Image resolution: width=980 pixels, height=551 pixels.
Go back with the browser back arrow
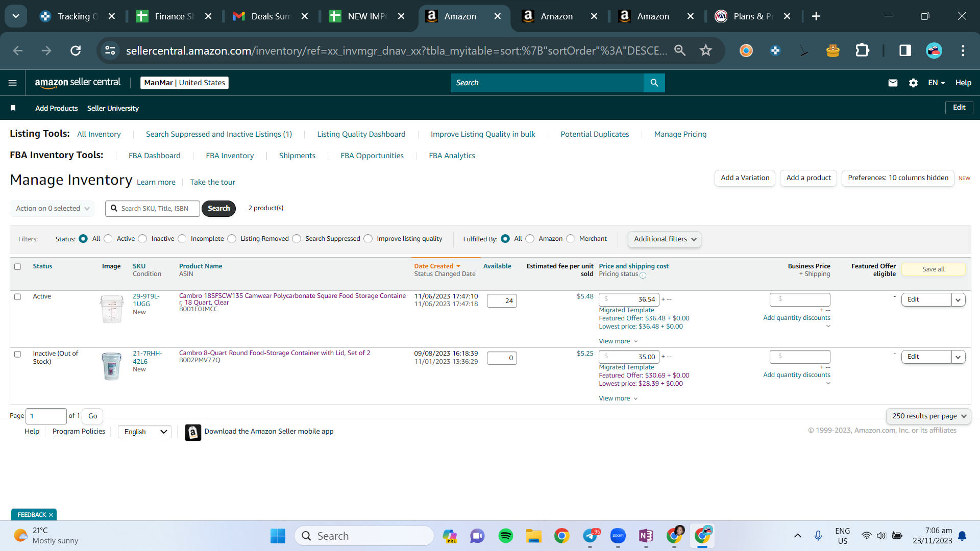pos(18,51)
